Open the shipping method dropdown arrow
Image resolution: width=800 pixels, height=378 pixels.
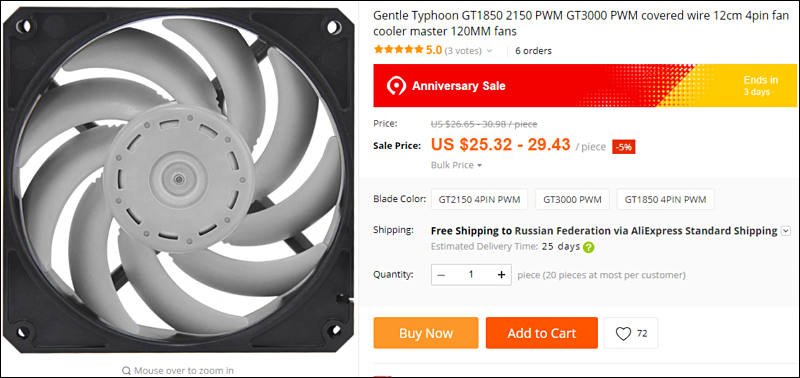pos(786,231)
